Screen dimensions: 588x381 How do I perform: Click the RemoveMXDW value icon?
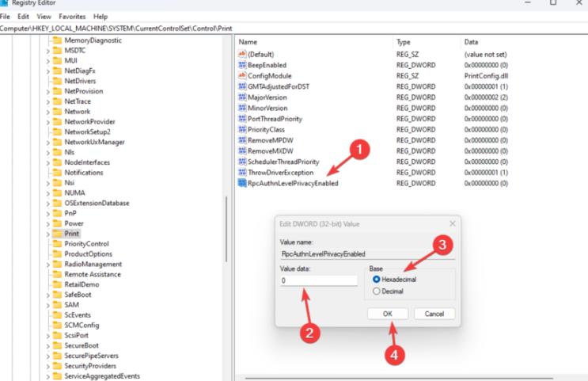pos(242,151)
